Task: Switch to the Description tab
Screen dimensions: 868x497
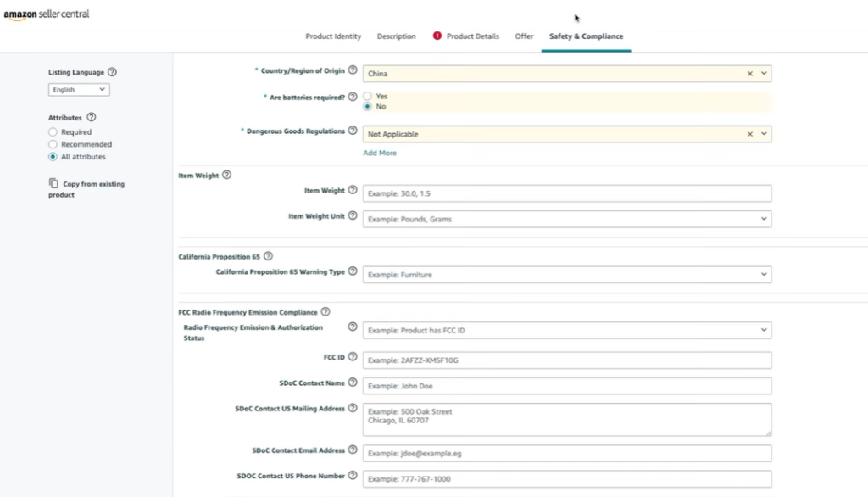Action: pos(397,36)
